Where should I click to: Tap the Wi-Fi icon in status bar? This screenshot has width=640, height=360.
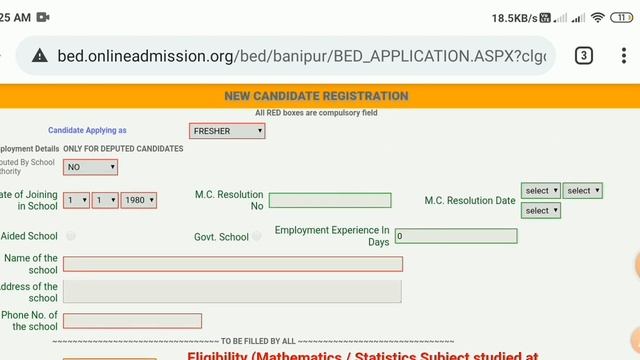(x=598, y=17)
